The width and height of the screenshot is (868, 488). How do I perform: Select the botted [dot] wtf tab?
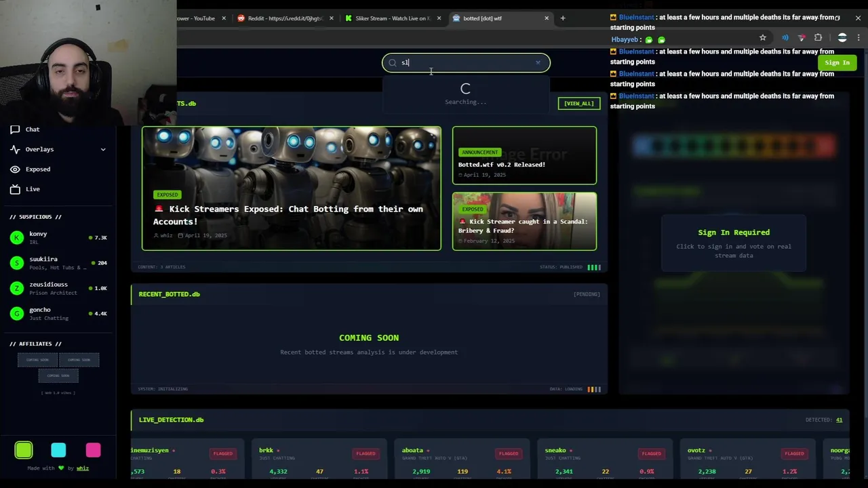(500, 18)
